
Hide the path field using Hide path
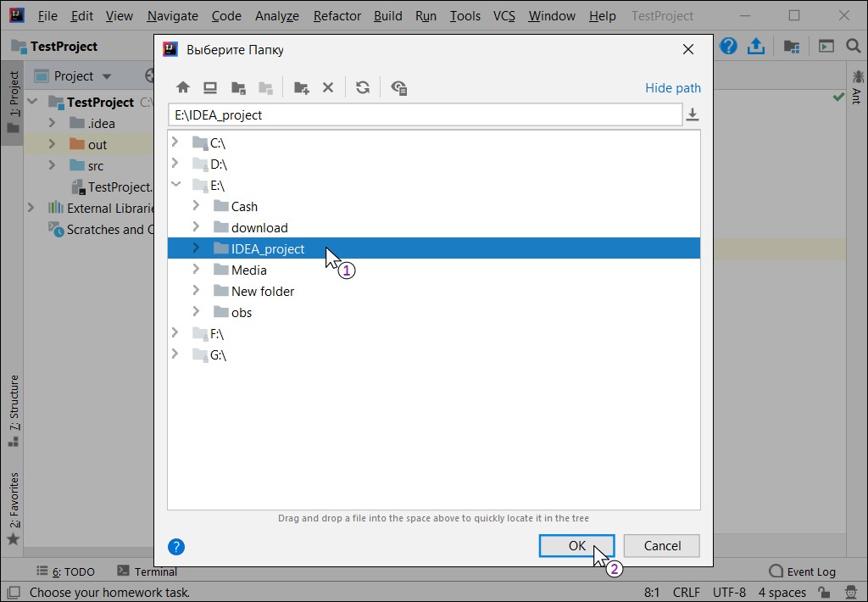click(672, 88)
